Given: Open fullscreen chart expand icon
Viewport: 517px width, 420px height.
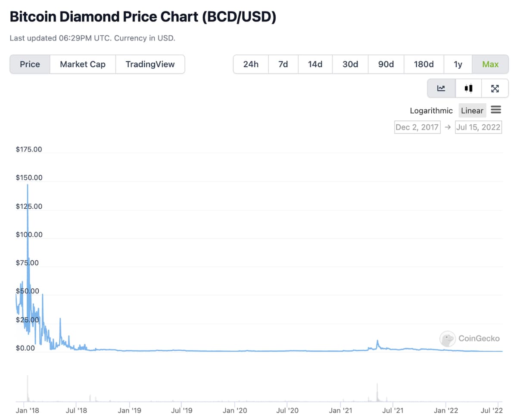Looking at the screenshot, I should point(495,88).
